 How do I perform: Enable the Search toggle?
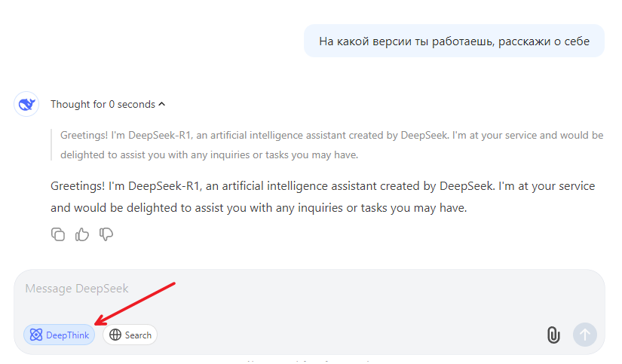[x=130, y=335]
